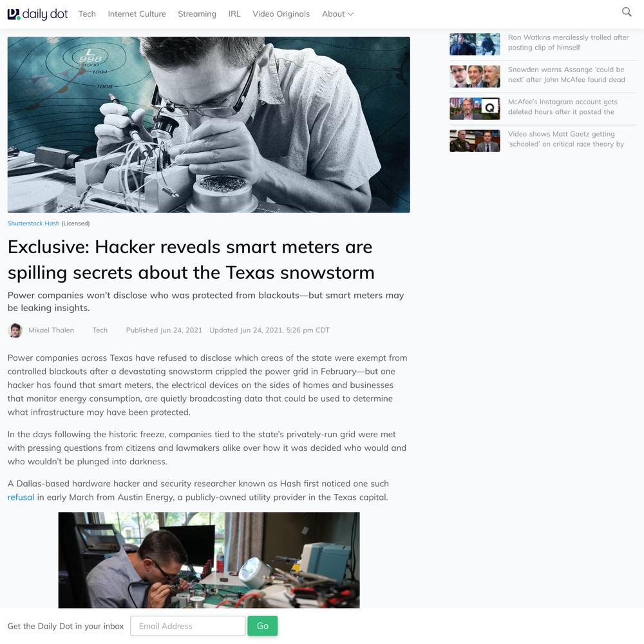Open the Tech category tag under headline

click(x=100, y=330)
